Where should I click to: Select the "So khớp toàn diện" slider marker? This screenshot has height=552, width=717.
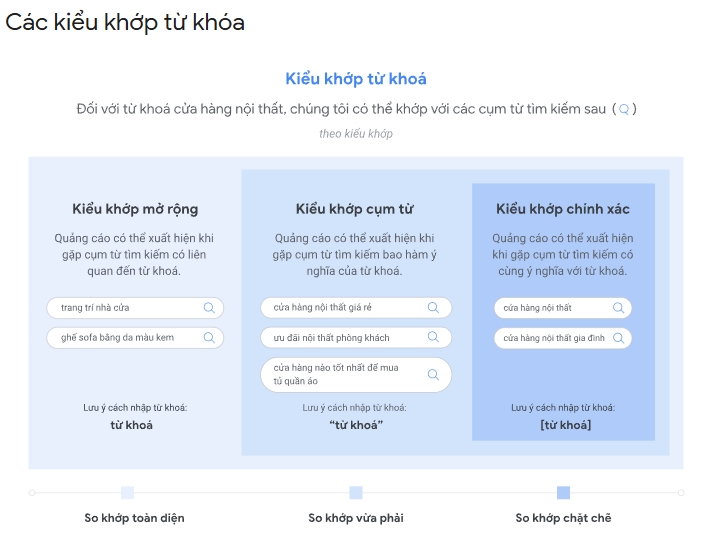click(x=127, y=492)
